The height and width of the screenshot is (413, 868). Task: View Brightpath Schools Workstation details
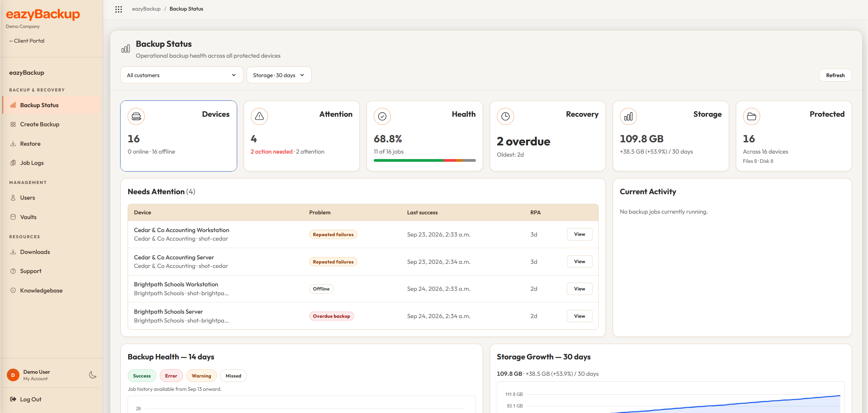[579, 289]
